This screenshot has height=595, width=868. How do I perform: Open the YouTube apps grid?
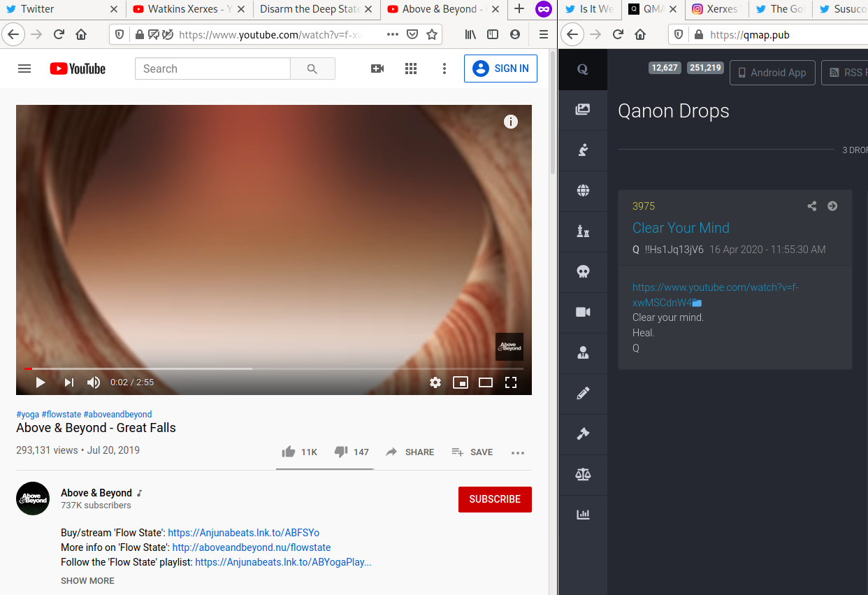pos(411,69)
